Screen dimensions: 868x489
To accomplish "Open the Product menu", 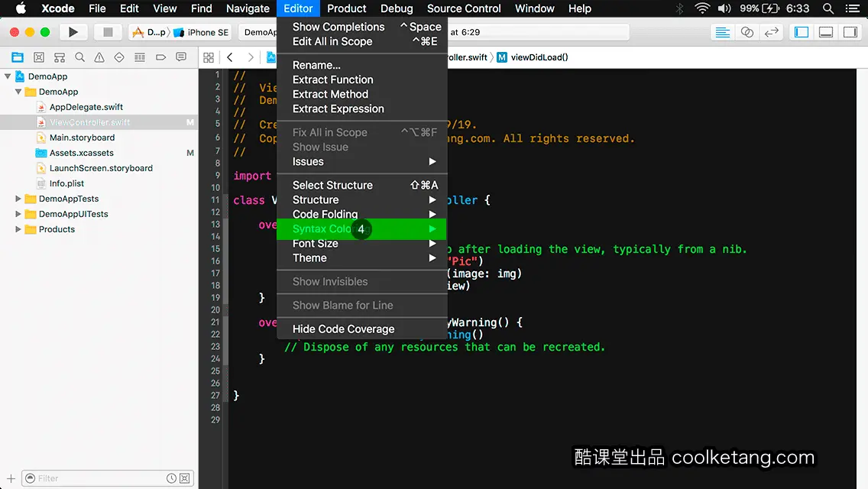I will 347,8.
